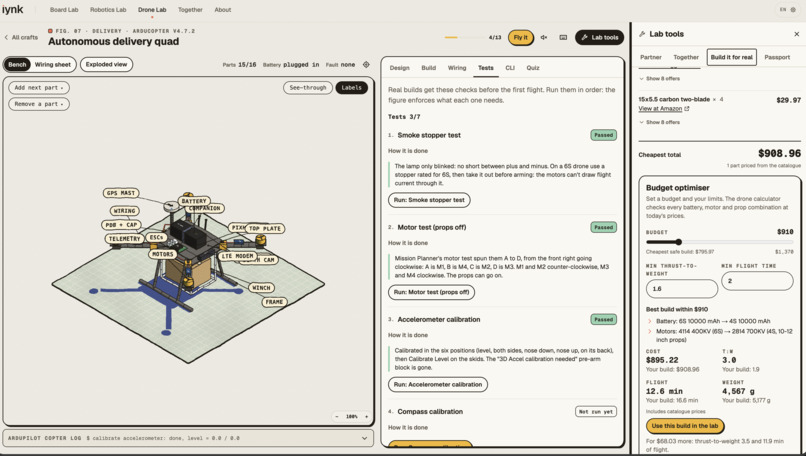The image size is (806, 456).
Task: Select the PDB + CAP label
Action: pyautogui.click(x=121, y=225)
